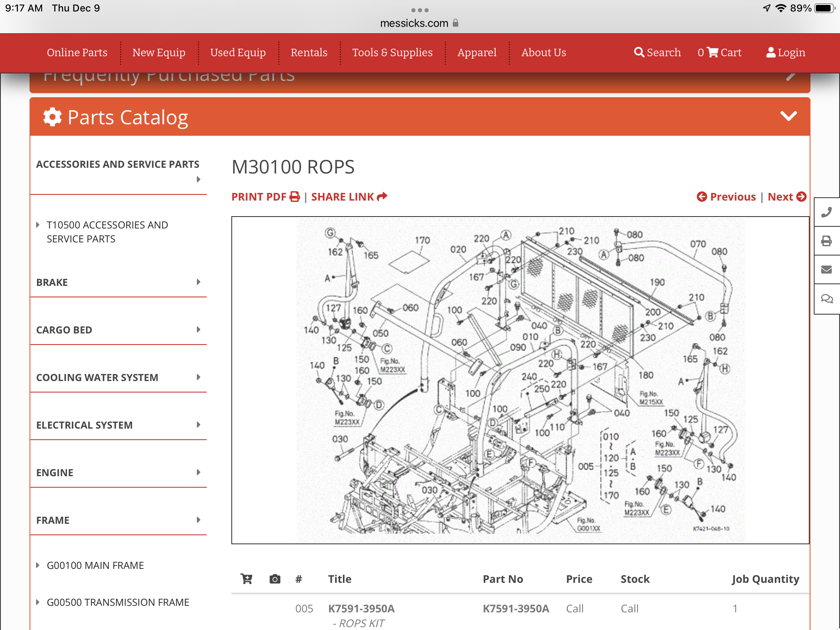Image resolution: width=840 pixels, height=630 pixels.
Task: Click the Stock column header
Action: [x=635, y=579]
